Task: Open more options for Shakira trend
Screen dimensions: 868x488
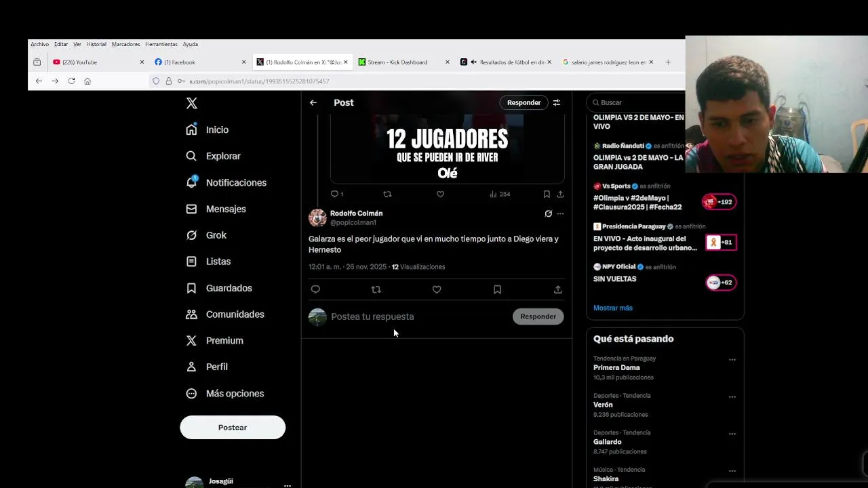Action: coord(732,471)
